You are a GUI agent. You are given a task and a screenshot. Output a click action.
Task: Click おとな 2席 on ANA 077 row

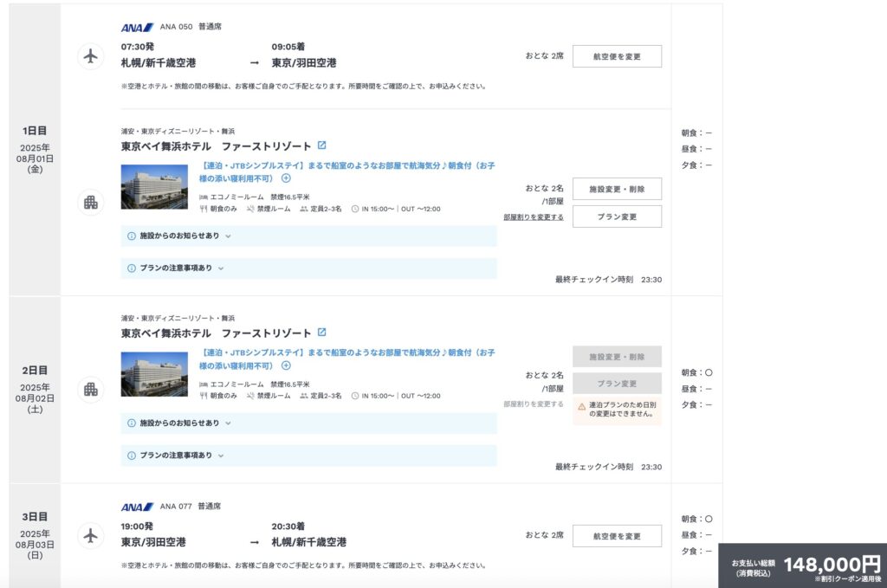click(544, 535)
